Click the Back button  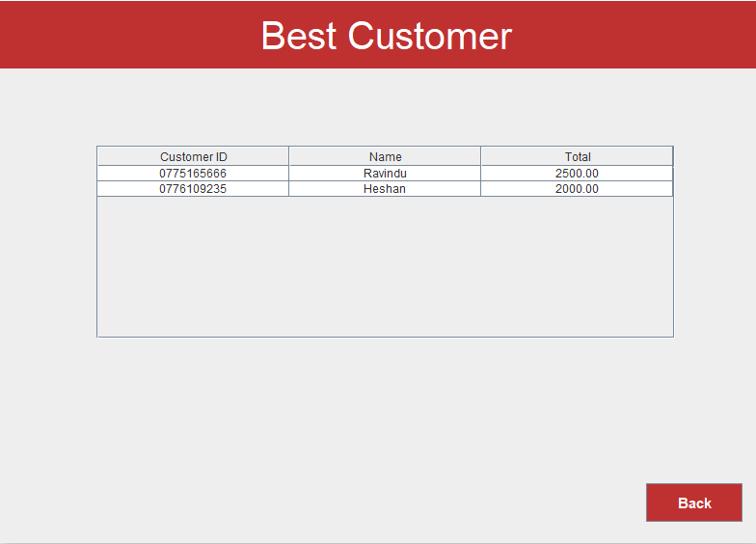point(694,503)
